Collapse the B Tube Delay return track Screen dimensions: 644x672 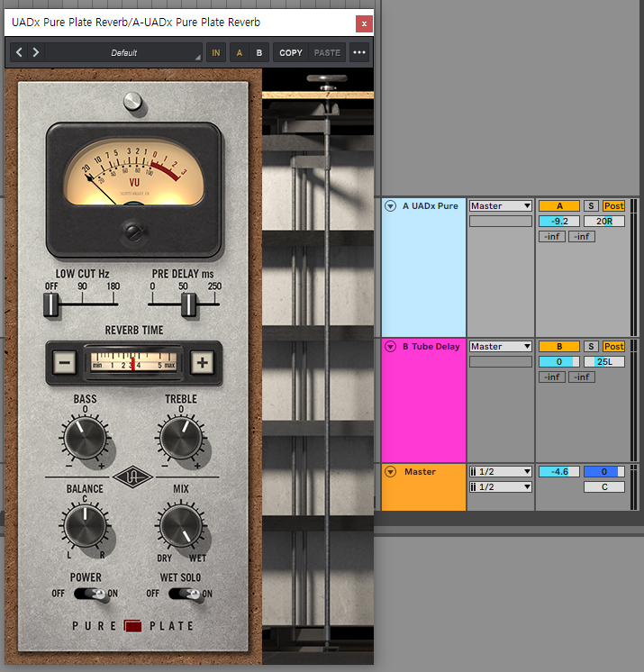point(390,346)
